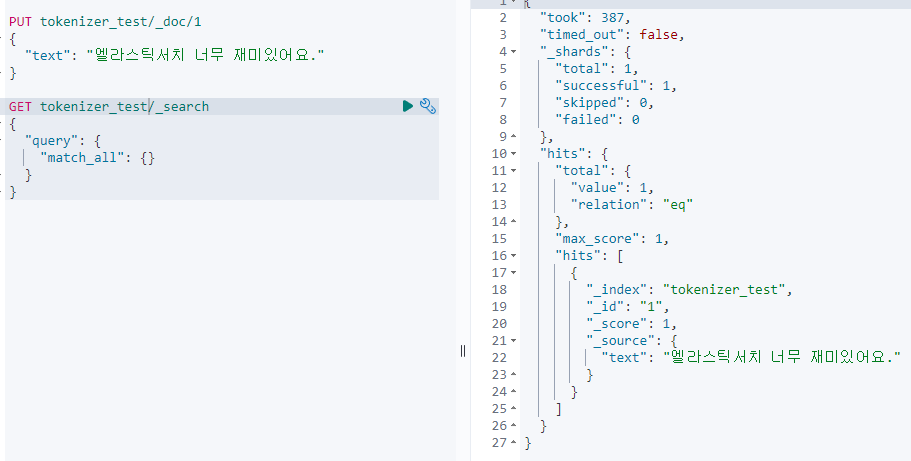
Task: Fold closing bracket marker on line 9
Action: 514,137
